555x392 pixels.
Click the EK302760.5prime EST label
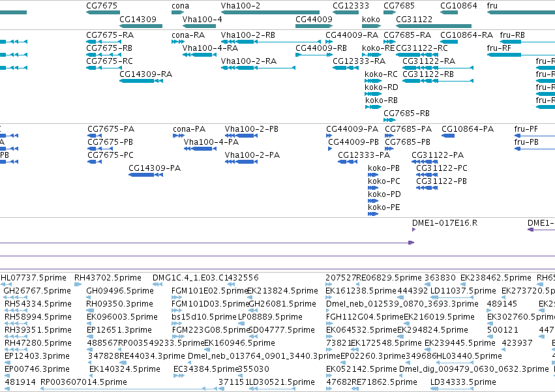(x=521, y=317)
